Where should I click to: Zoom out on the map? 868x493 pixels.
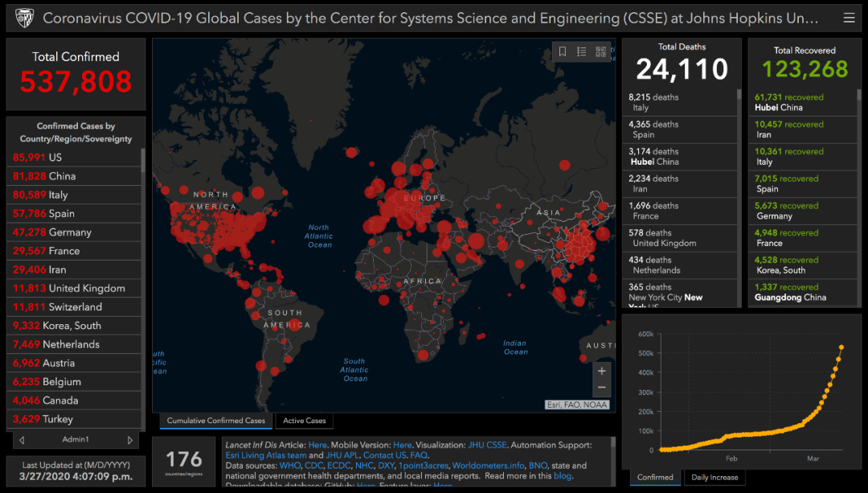coord(601,387)
